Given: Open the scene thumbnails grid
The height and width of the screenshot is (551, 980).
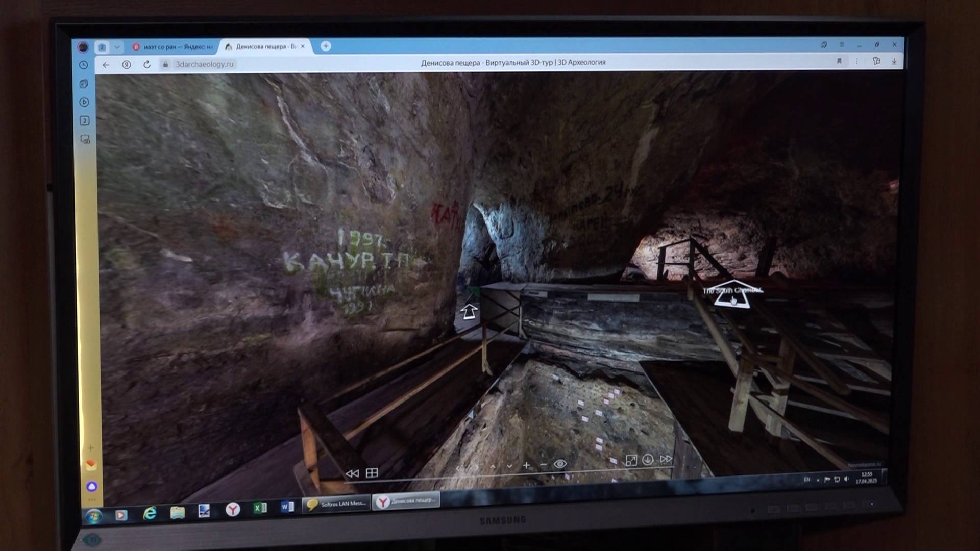Looking at the screenshot, I should [372, 473].
